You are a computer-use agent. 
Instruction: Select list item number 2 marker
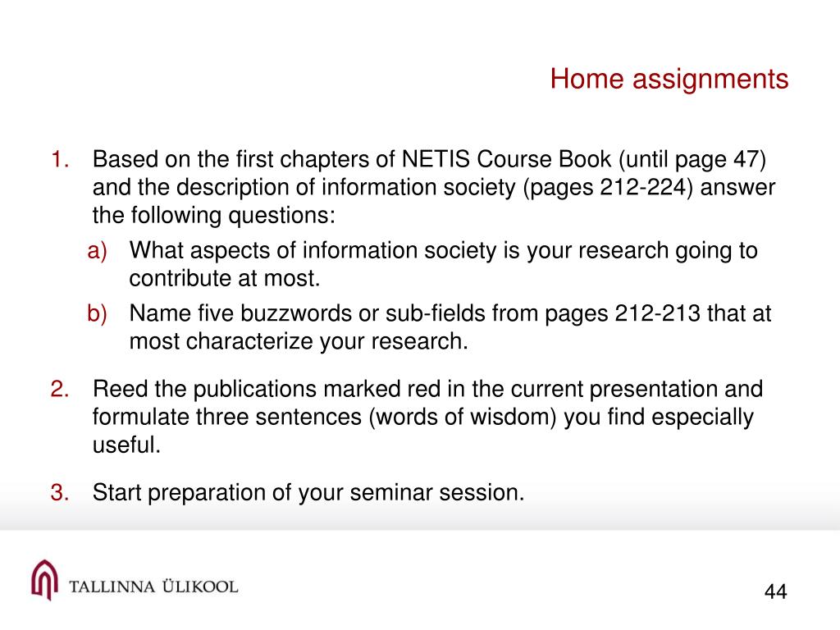tap(60, 389)
